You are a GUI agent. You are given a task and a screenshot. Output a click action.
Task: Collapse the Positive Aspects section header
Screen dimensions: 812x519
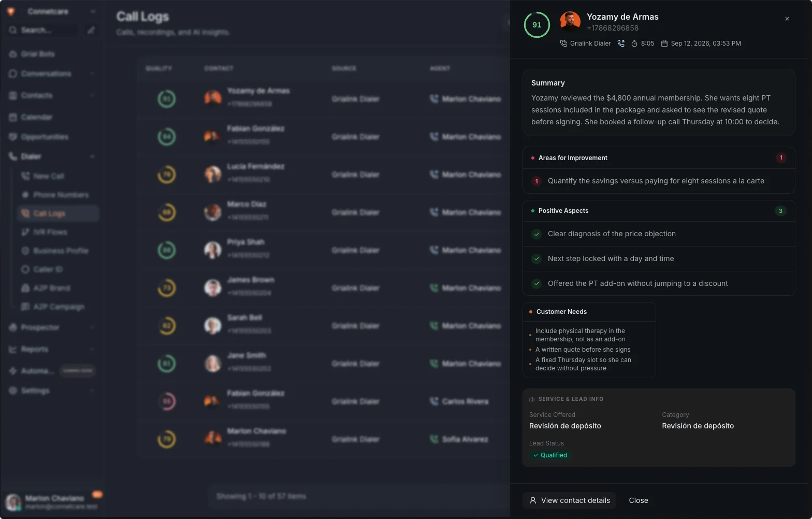(659, 211)
